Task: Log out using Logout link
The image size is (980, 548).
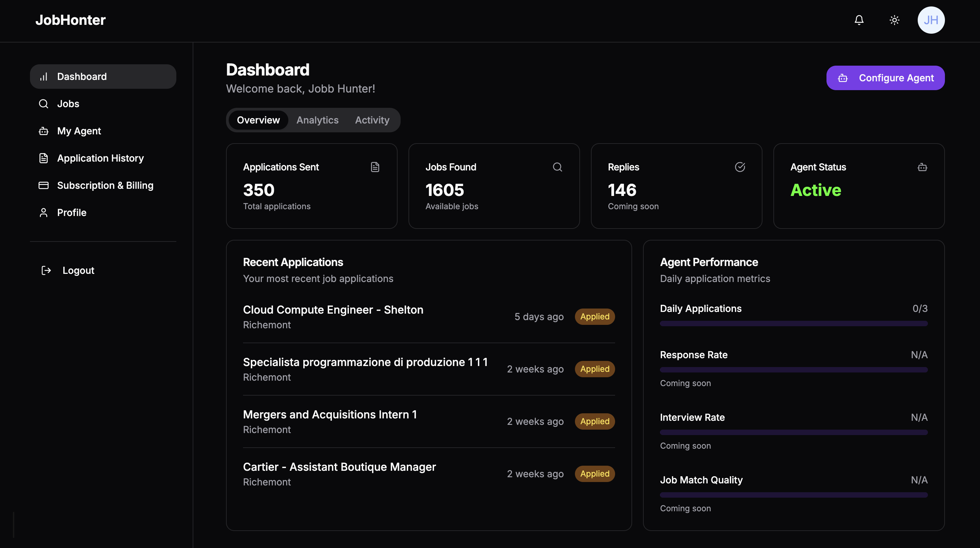Action: pyautogui.click(x=103, y=270)
